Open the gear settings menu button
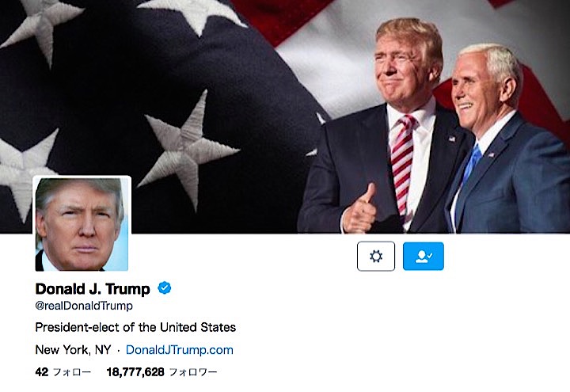Image resolution: width=570 pixels, height=392 pixels. (x=376, y=257)
